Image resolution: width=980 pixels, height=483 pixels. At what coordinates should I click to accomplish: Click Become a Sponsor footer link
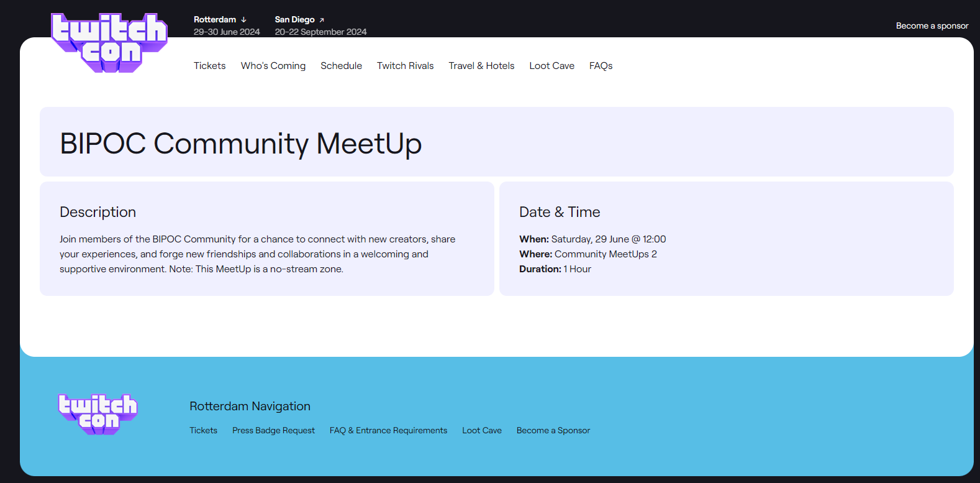(x=553, y=430)
